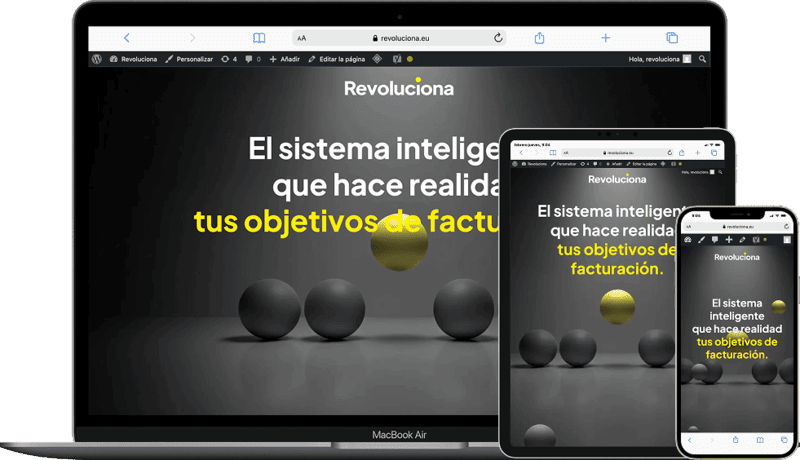This screenshot has width=800, height=460.
Task: Open the dashboard gauge icon on the iPhone
Action: [x=688, y=240]
